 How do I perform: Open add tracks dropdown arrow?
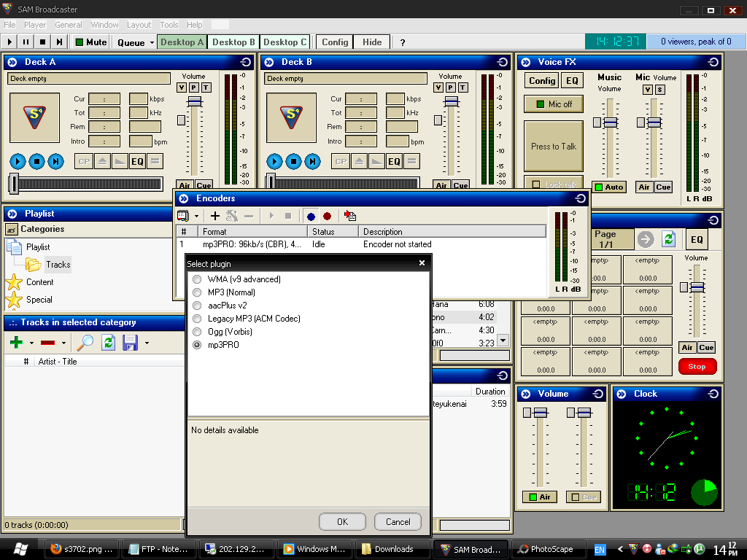tap(31, 343)
